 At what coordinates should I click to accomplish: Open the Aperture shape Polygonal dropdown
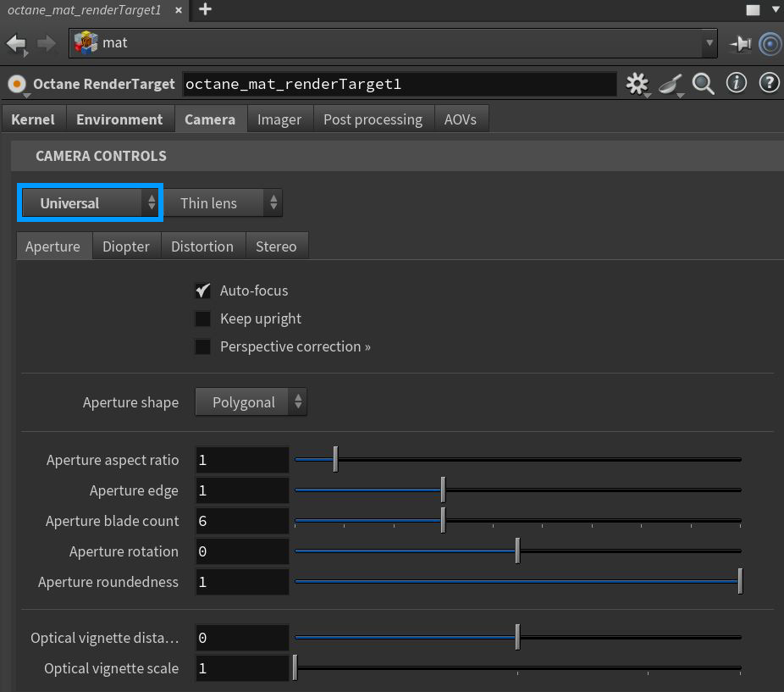click(251, 402)
